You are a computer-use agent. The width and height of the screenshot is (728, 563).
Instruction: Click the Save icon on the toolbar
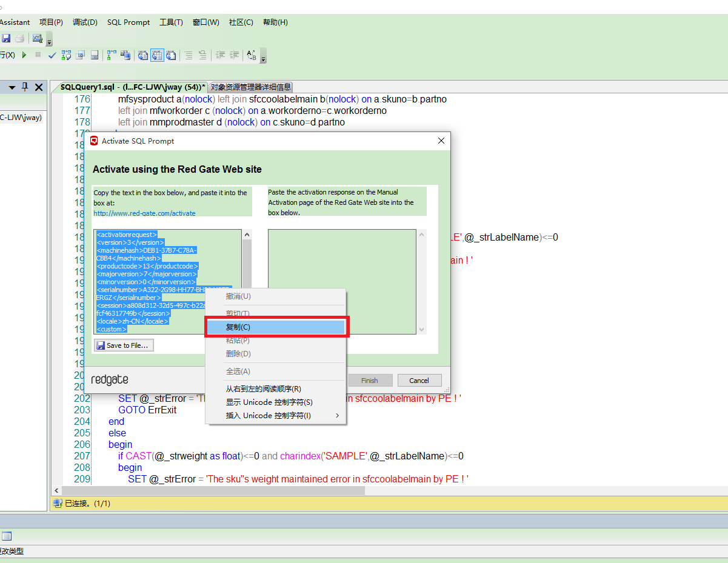point(6,38)
